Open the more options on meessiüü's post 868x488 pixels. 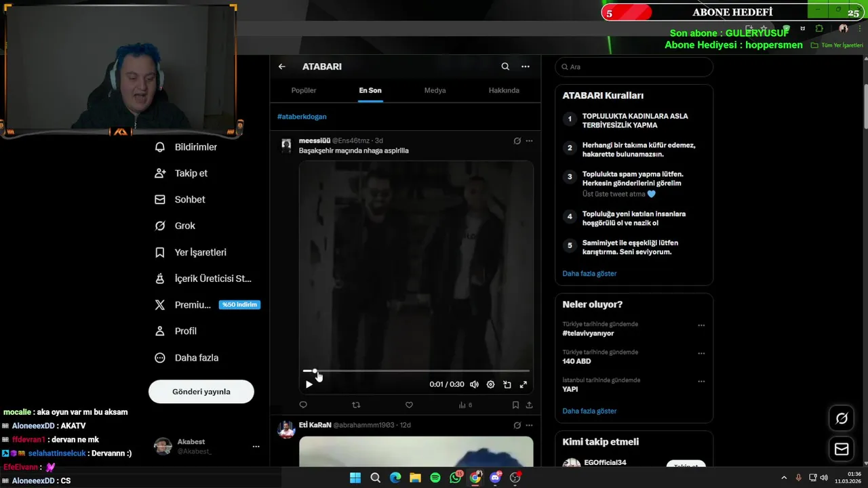(530, 141)
